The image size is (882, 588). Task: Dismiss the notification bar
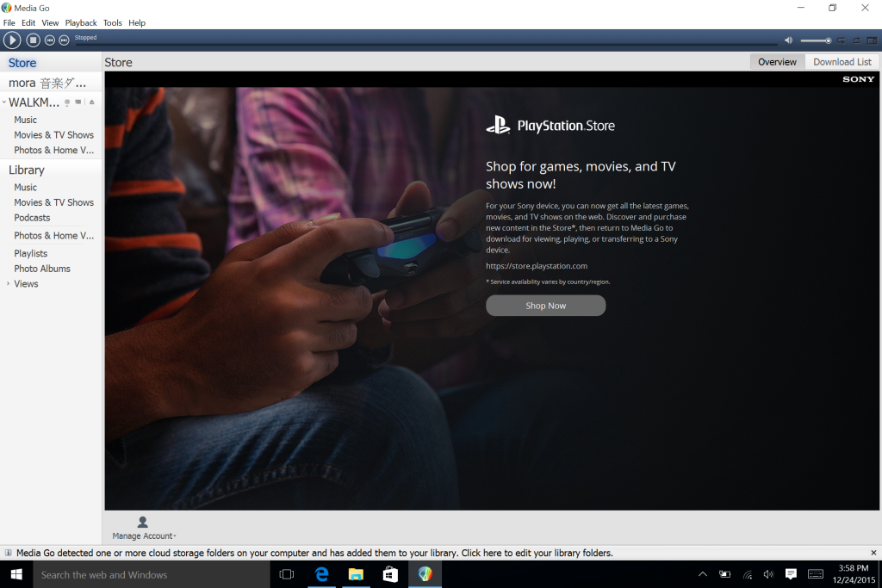tap(873, 554)
